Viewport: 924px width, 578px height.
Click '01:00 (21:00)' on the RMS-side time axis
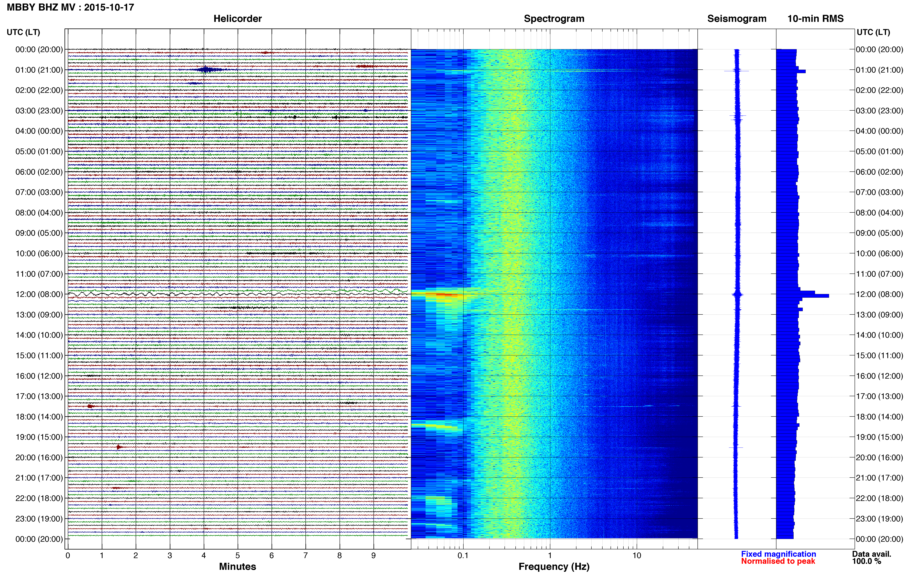[879, 70]
